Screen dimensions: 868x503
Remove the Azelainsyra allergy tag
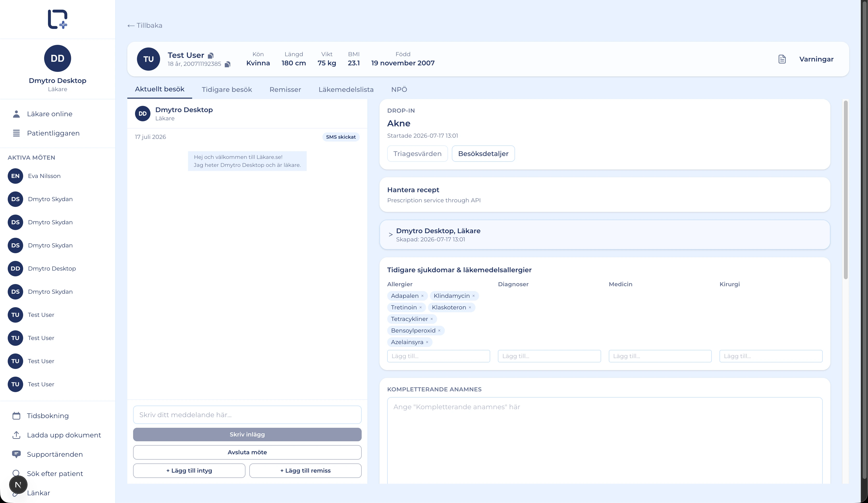(x=427, y=342)
